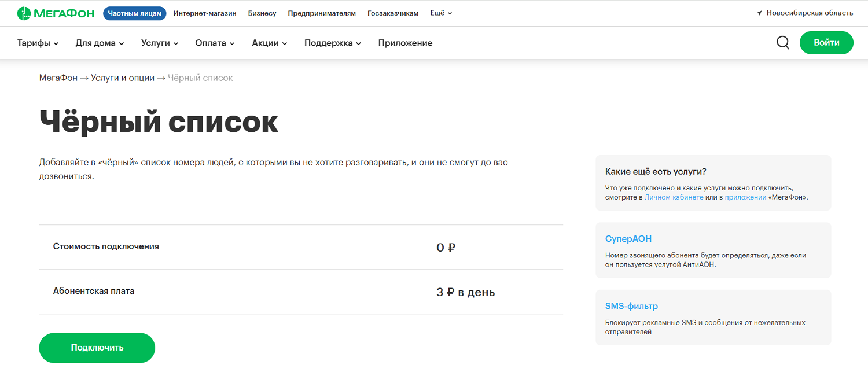Click the green Подключить button
The image size is (868, 376).
pyautogui.click(x=97, y=348)
